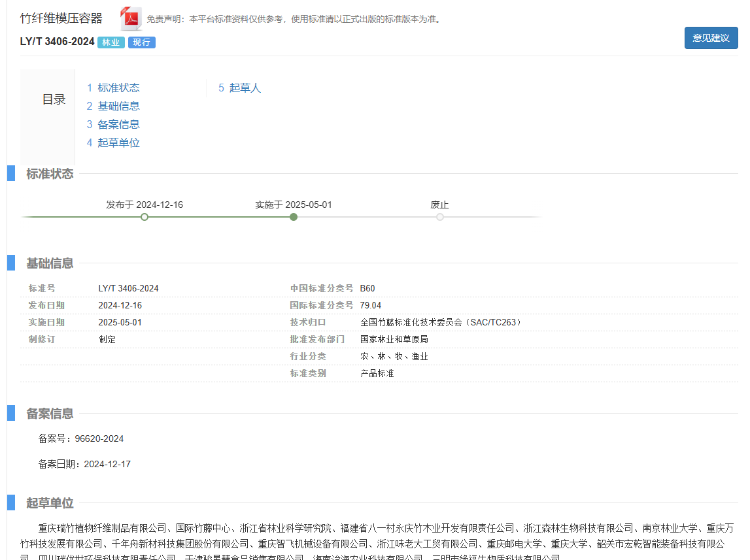Click the 农、林、牧、渔业 industry value
The width and height of the screenshot is (750, 560).
[394, 356]
